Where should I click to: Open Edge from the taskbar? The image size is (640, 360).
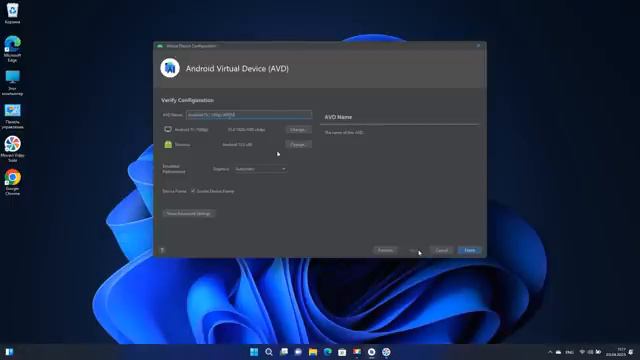328,352
